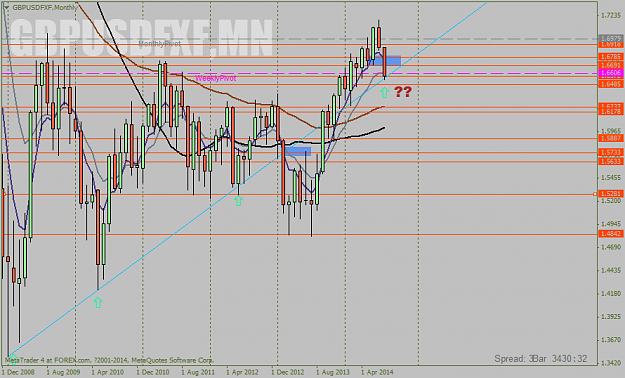This screenshot has width=625, height=378.
Task: Click the 1 Aug 2011 date label
Action: (x=198, y=372)
